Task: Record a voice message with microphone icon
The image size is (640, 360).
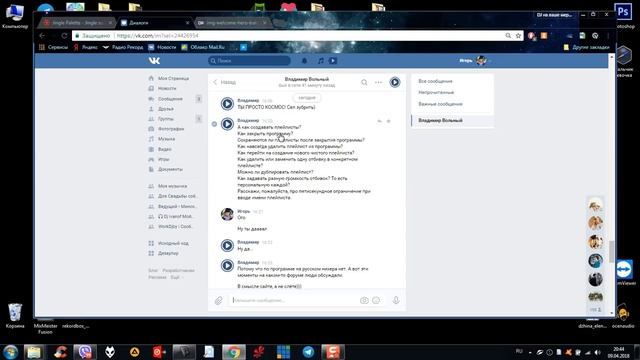Action: [x=396, y=300]
